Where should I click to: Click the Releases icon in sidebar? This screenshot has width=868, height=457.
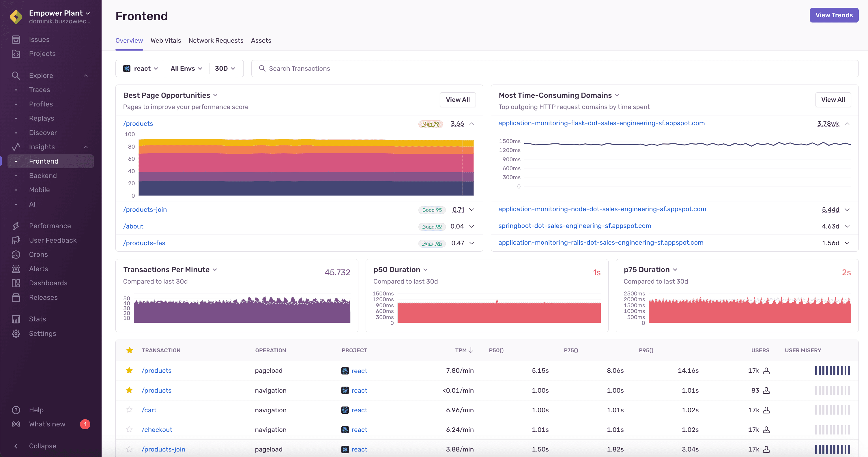point(16,297)
